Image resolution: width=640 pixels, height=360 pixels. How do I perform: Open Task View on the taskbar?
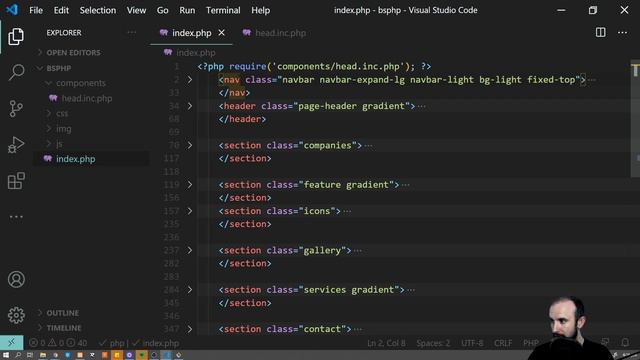(30, 355)
